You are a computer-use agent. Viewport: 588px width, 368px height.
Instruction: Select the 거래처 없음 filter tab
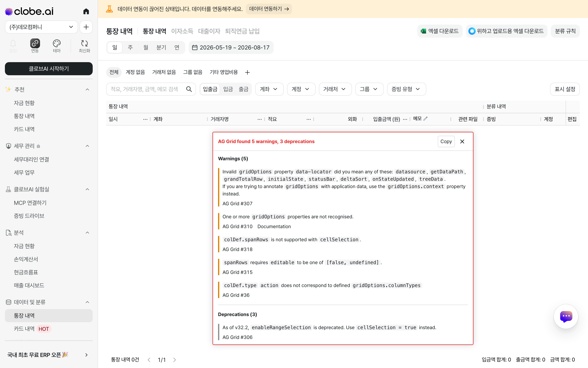coord(164,72)
